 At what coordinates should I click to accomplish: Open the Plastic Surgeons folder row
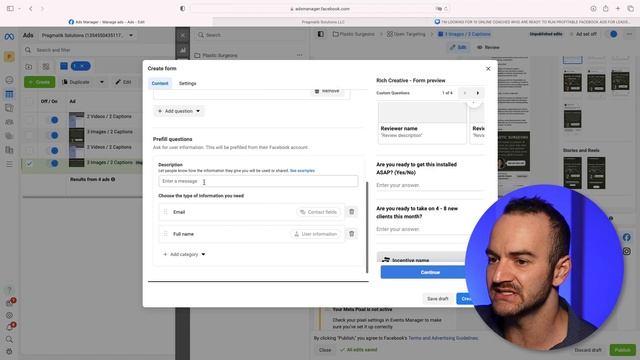tap(249, 55)
